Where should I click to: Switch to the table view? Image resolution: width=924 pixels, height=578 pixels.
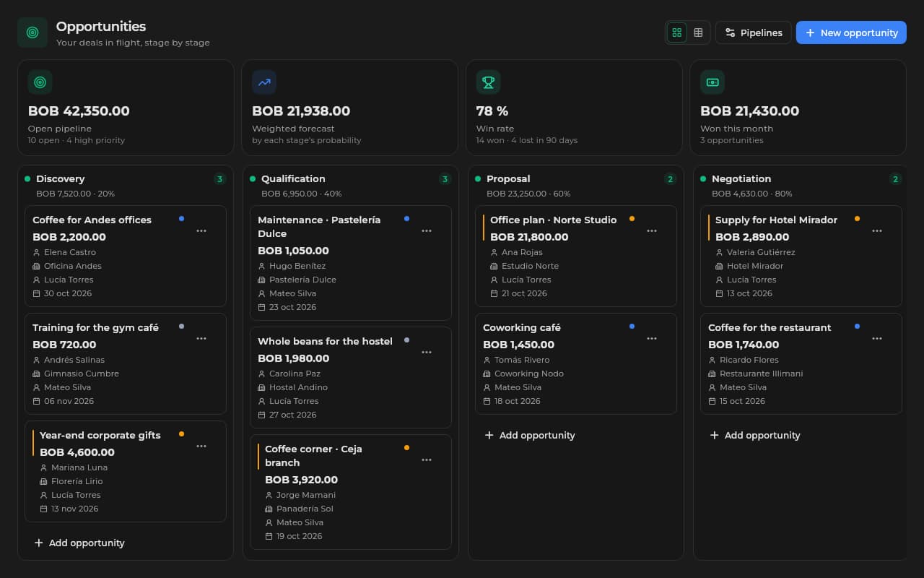click(x=698, y=33)
